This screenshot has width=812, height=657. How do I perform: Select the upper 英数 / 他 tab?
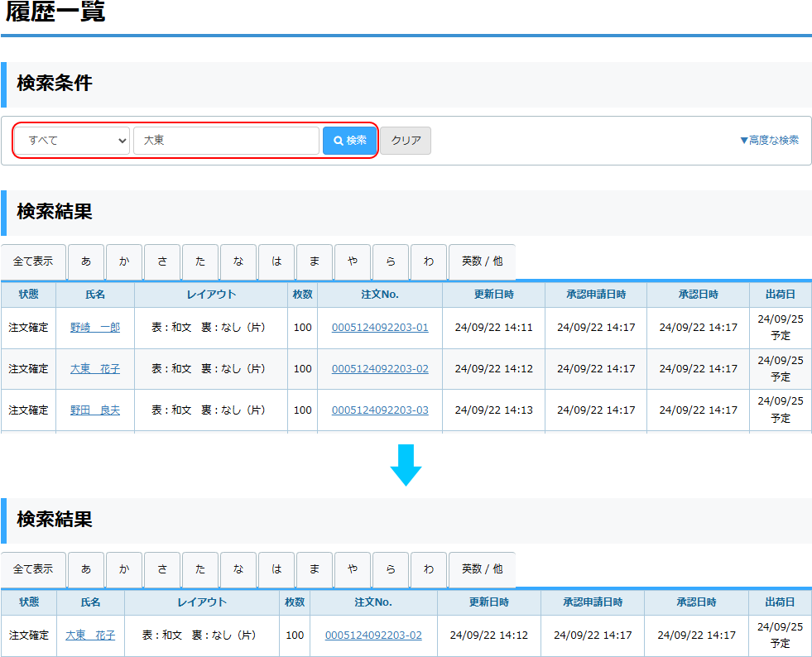coord(482,261)
